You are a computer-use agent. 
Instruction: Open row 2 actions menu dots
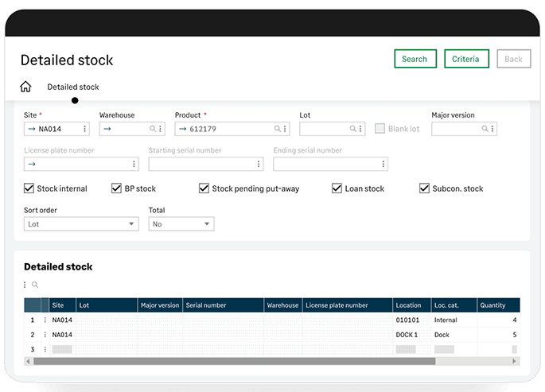(45, 335)
